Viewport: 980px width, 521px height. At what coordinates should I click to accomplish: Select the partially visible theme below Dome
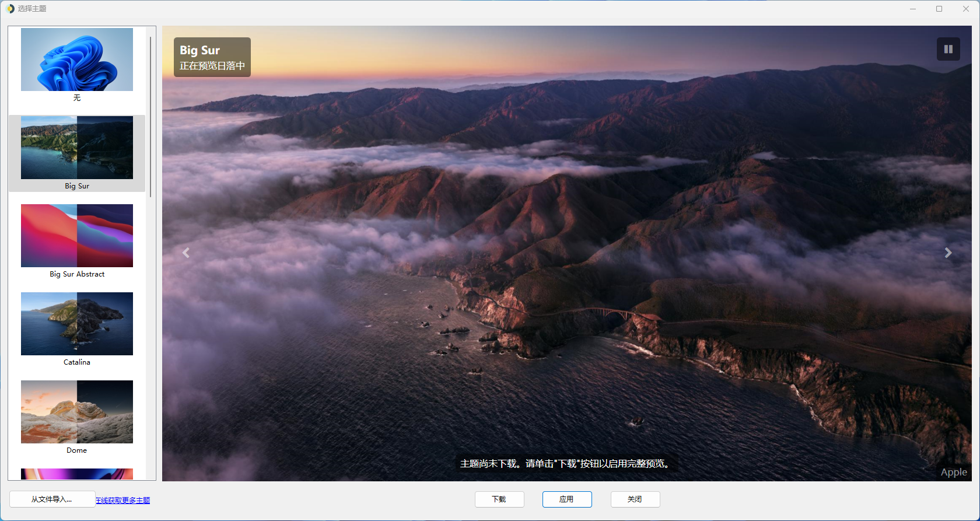point(77,474)
